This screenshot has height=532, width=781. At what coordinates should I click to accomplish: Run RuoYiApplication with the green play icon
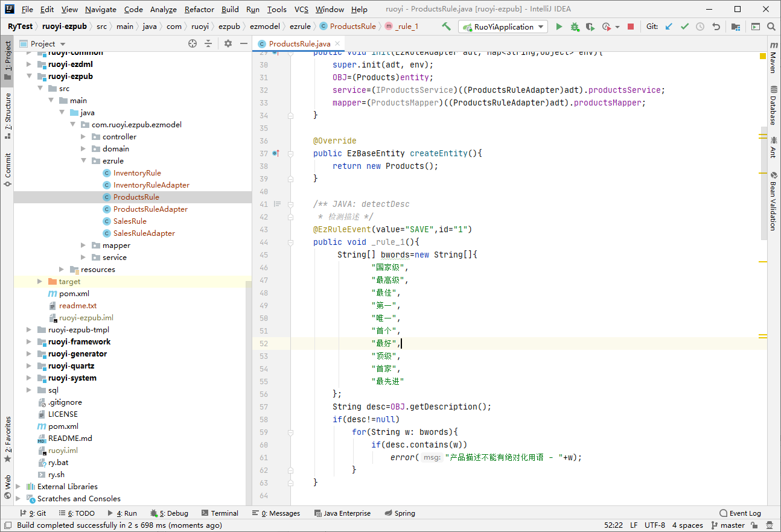pyautogui.click(x=559, y=27)
